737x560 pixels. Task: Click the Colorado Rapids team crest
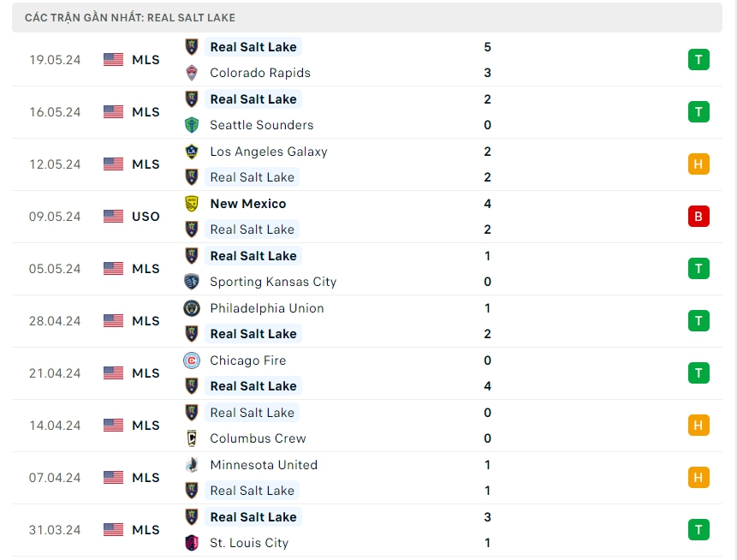click(x=192, y=73)
